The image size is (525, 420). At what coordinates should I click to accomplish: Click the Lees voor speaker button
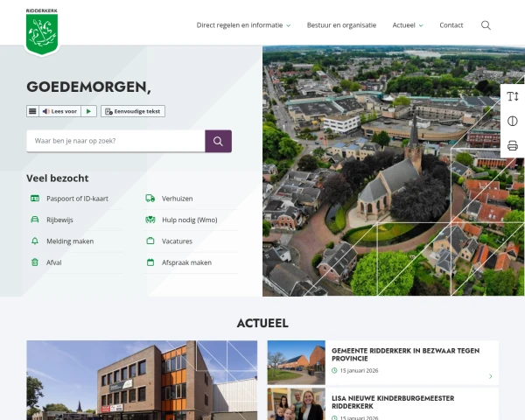pyautogui.click(x=59, y=111)
